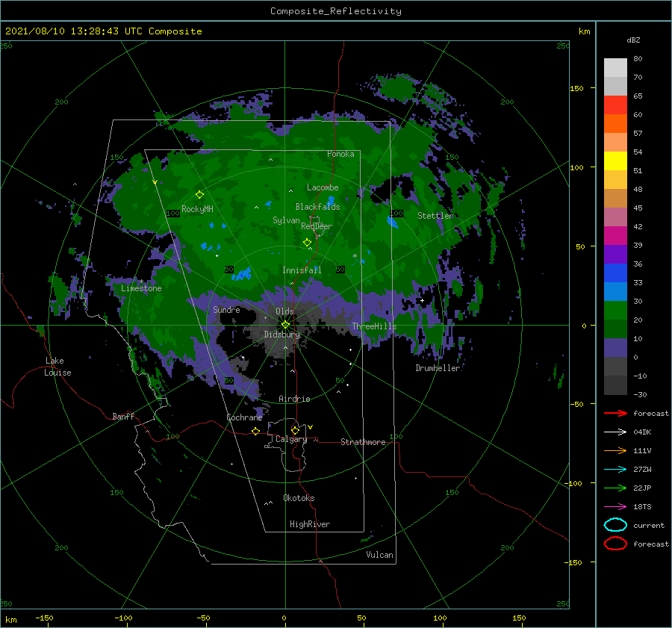Click the red forecast arrow in legend

615,413
